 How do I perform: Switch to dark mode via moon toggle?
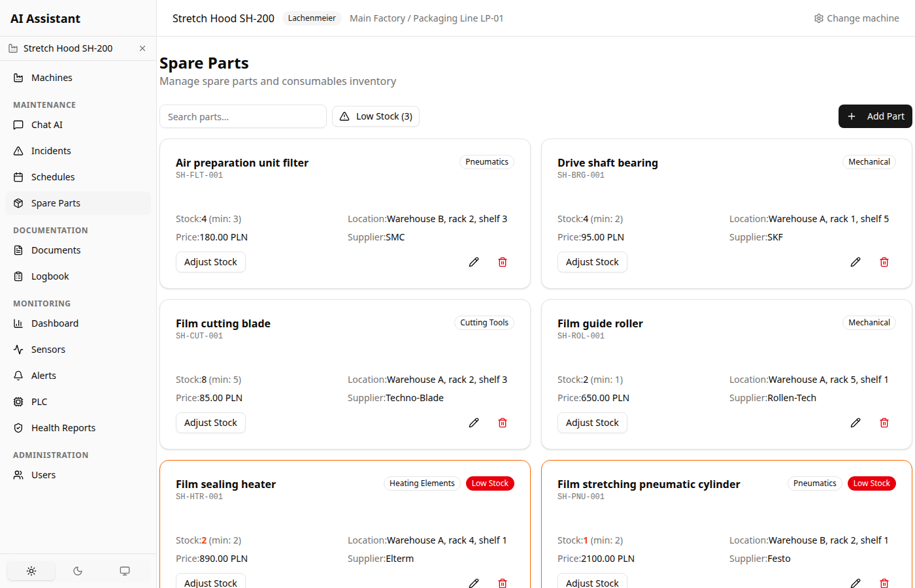click(78, 570)
